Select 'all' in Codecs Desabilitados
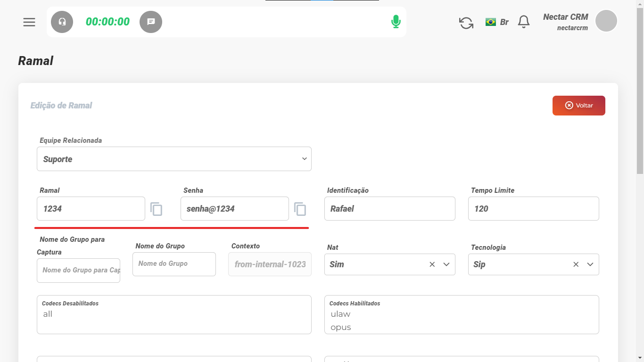This screenshot has height=362, width=644. (x=48, y=314)
